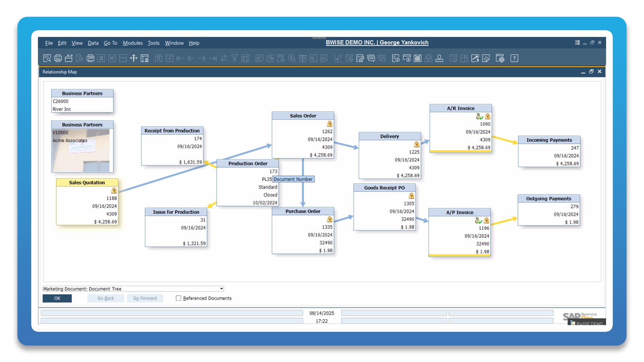Open the Go To menu
This screenshot has width=644, height=362.
coord(110,43)
